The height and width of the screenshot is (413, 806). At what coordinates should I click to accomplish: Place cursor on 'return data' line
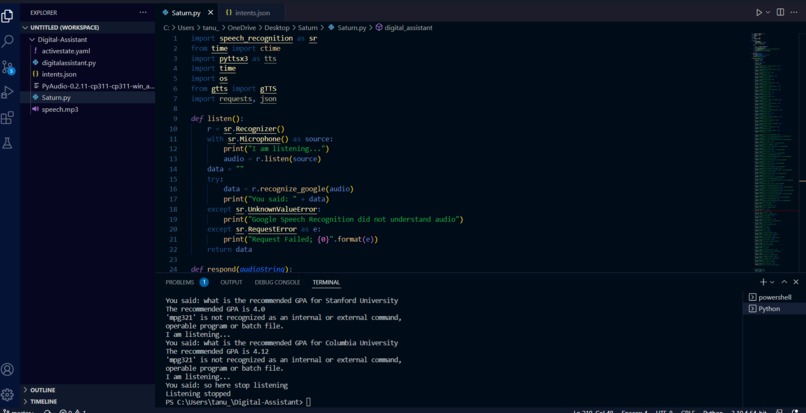point(229,249)
